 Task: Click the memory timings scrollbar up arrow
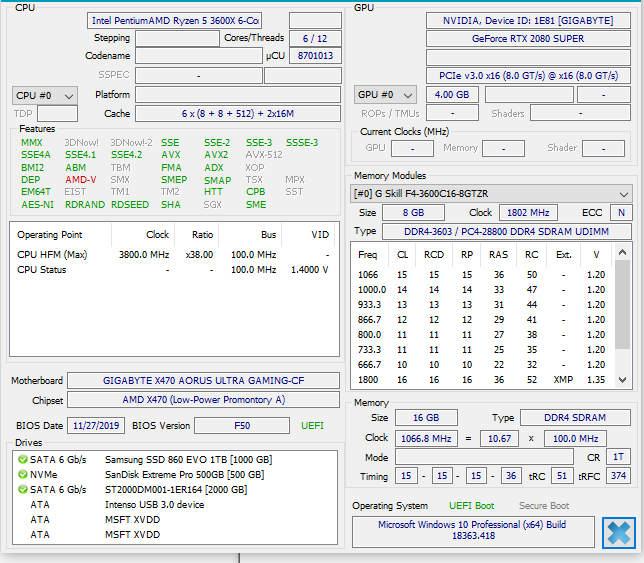pos(622,252)
